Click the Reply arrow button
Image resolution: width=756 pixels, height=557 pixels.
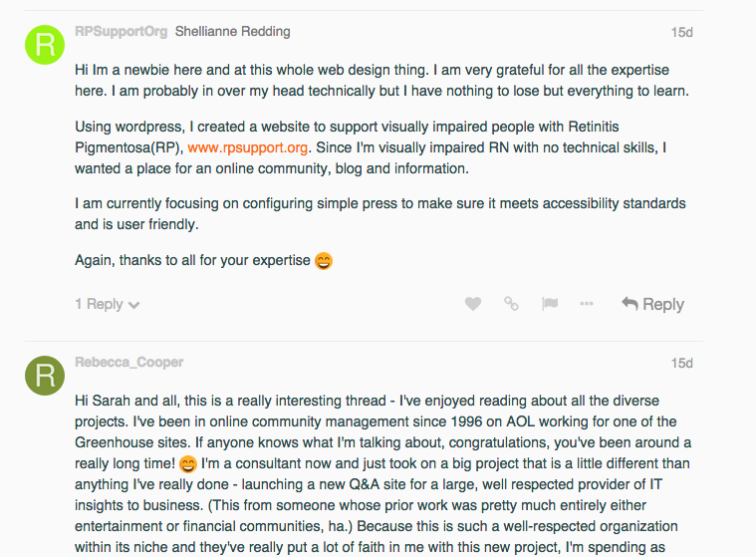tap(652, 304)
